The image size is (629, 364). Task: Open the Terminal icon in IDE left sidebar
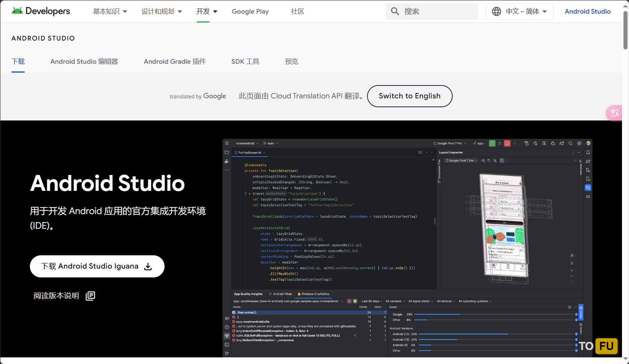pos(227,345)
